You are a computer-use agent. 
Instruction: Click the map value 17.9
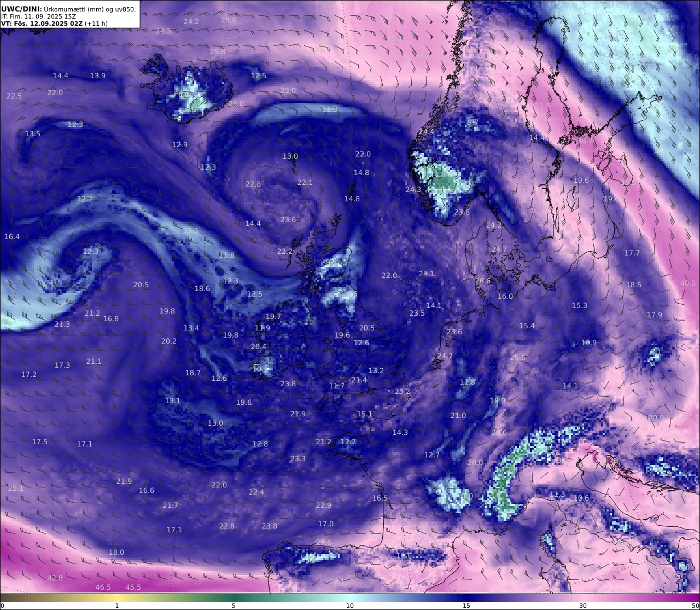(654, 315)
